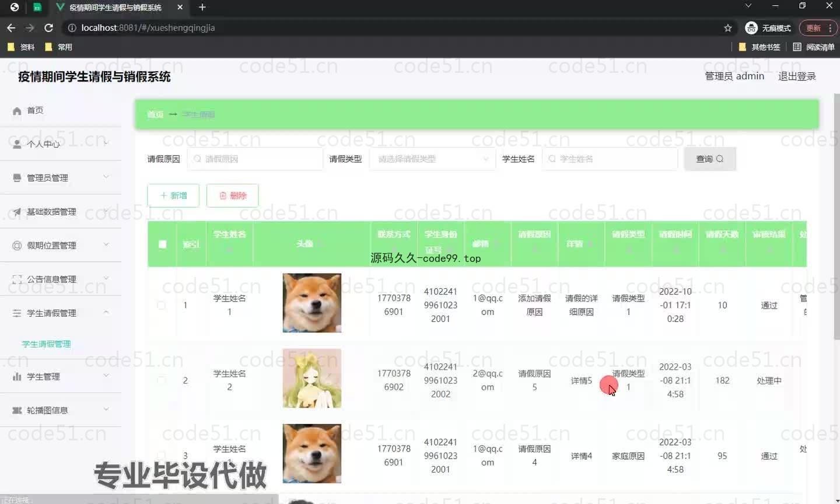Click the icon beside 轮播图信息
Viewport: 840px width, 504px height.
17,411
